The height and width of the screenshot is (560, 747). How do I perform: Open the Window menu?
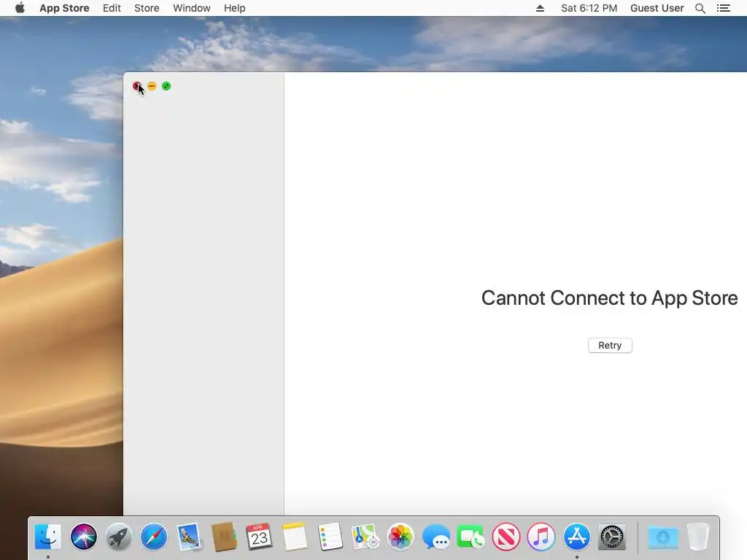[192, 8]
